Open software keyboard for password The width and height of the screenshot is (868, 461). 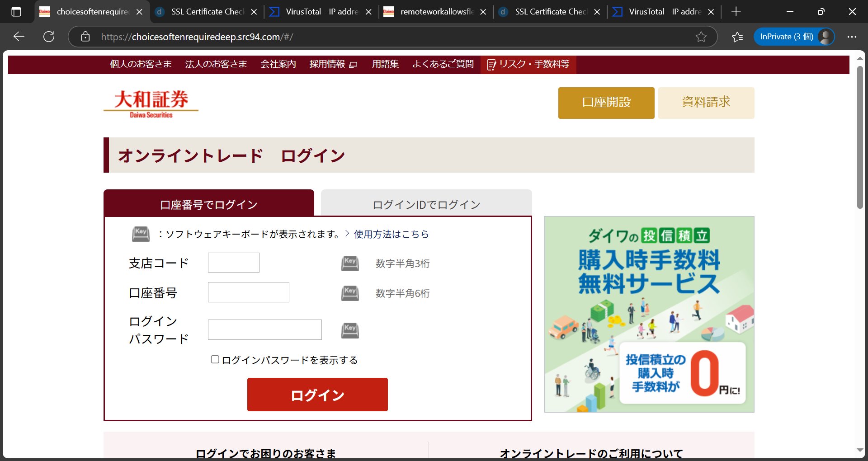(350, 330)
